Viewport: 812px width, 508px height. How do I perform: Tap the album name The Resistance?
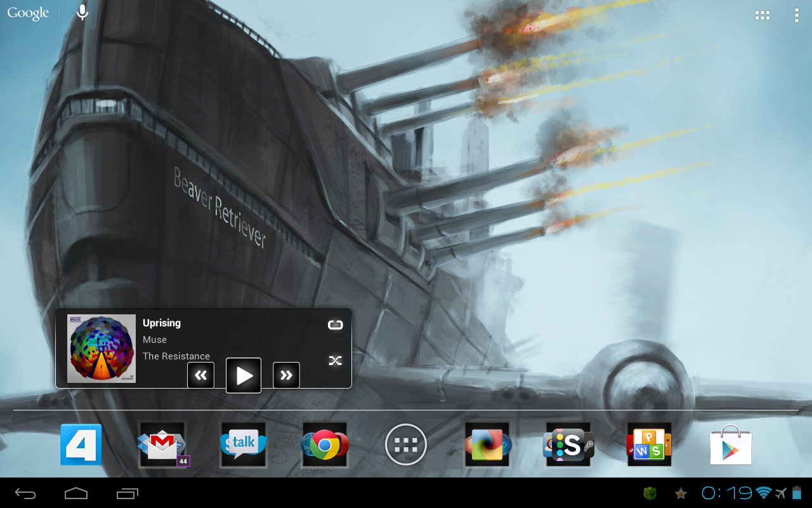pyautogui.click(x=176, y=356)
